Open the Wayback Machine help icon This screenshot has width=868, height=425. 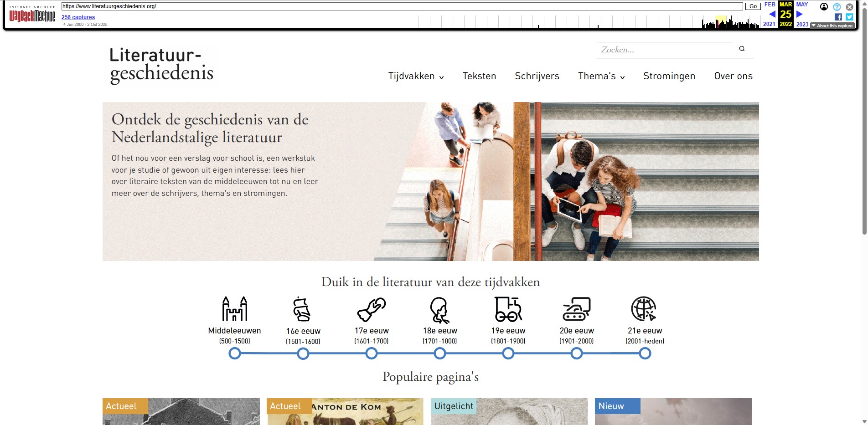(837, 7)
